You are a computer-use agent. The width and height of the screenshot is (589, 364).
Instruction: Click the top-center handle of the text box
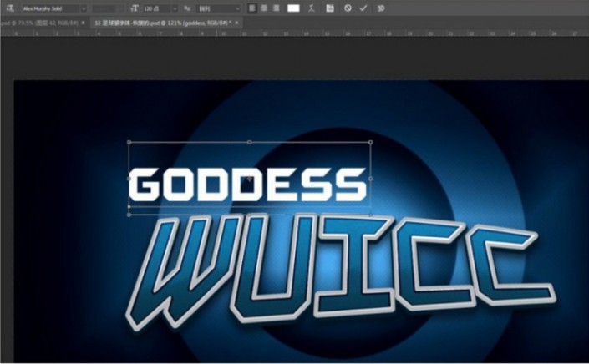[250, 142]
